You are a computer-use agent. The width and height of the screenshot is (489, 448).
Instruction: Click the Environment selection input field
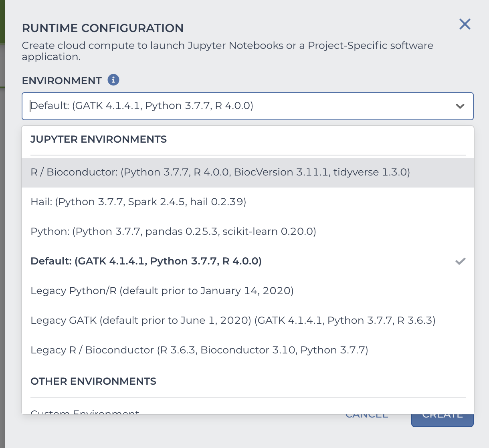[248, 106]
